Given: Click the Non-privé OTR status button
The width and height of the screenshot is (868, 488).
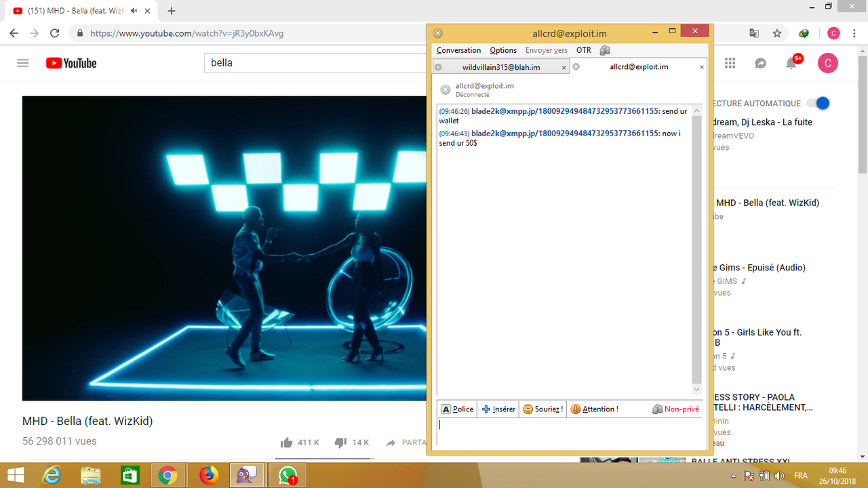Looking at the screenshot, I should pos(675,409).
